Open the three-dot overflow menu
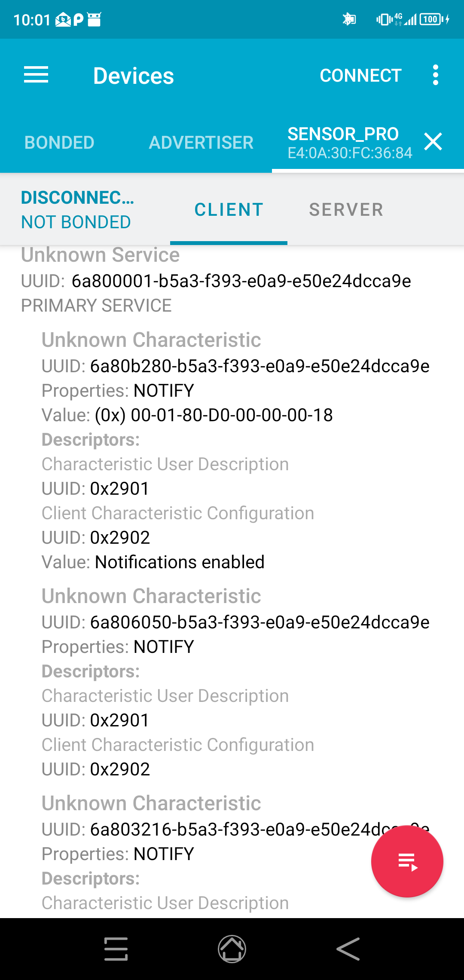464x980 pixels. click(x=436, y=75)
